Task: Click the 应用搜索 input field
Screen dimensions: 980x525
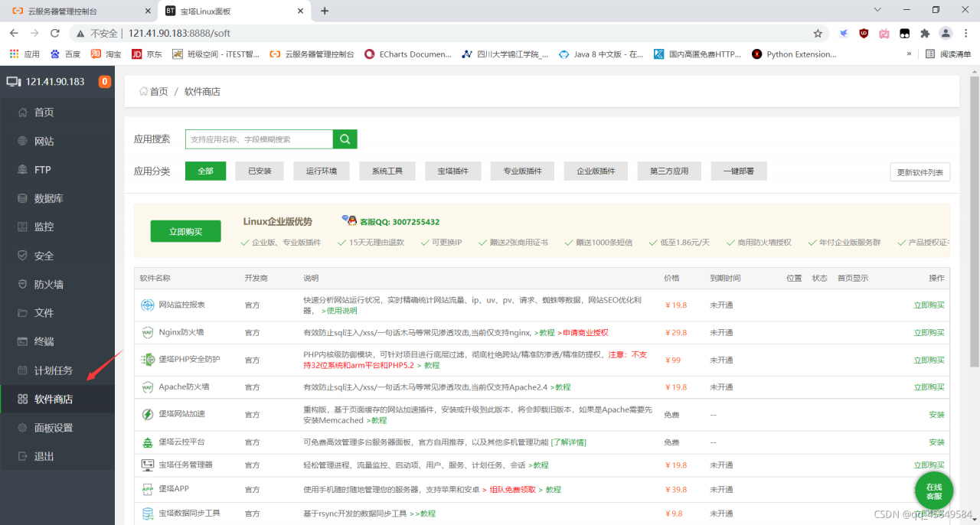Action: (x=259, y=139)
